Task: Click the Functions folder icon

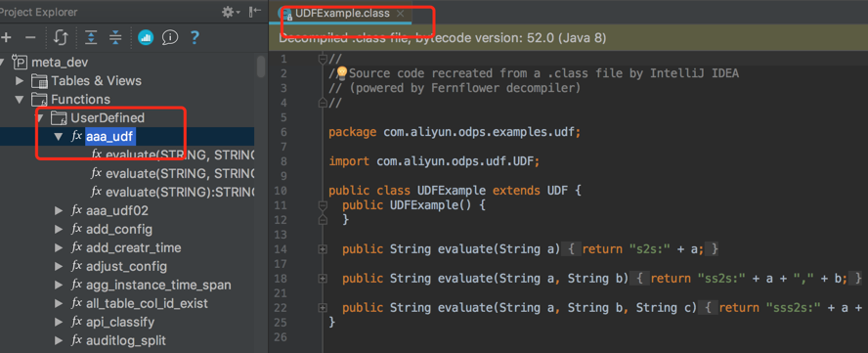Action: tap(39, 100)
